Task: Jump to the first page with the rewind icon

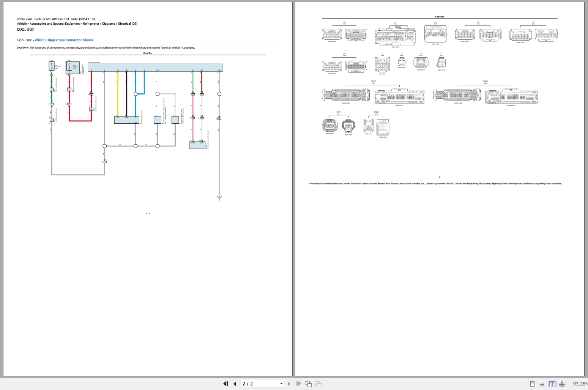Action: pyautogui.click(x=225, y=384)
